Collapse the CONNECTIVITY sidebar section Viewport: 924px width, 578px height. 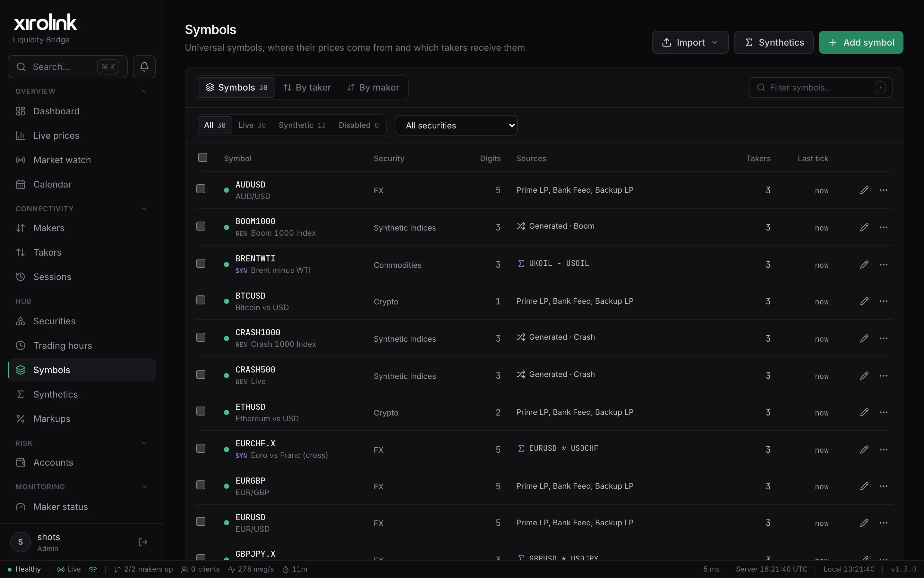point(144,209)
